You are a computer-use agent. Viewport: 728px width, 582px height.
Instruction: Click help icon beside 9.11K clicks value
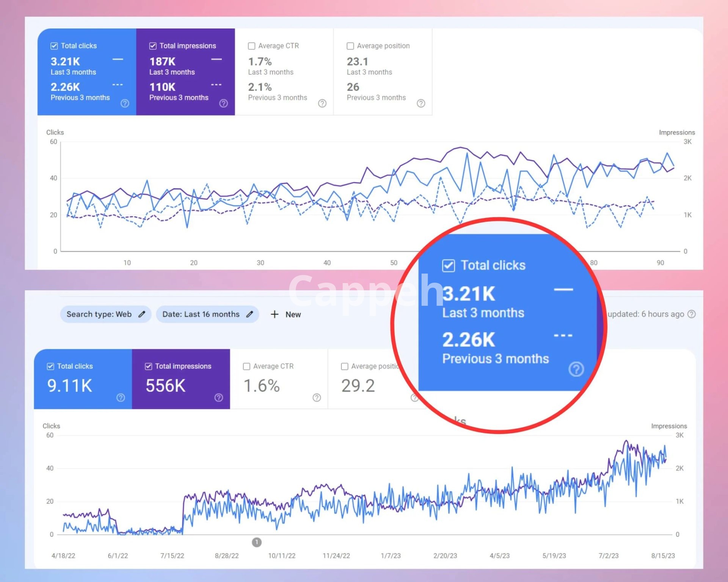click(121, 397)
